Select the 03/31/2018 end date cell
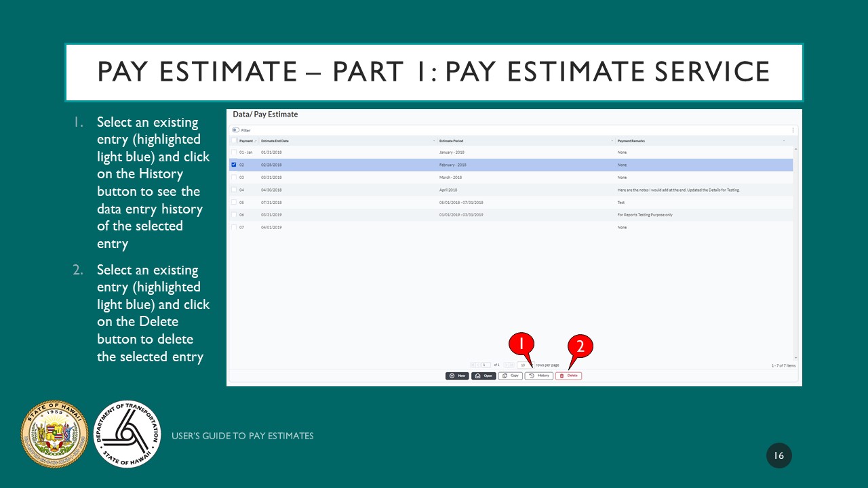The width and height of the screenshot is (868, 488). pyautogui.click(x=271, y=177)
